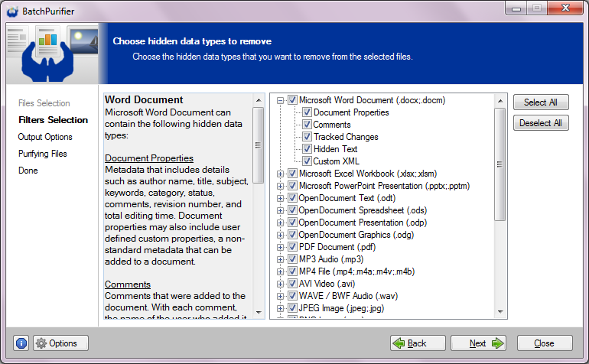
Task: Select OpenDocument Text (.odt) row label
Action: pos(347,198)
